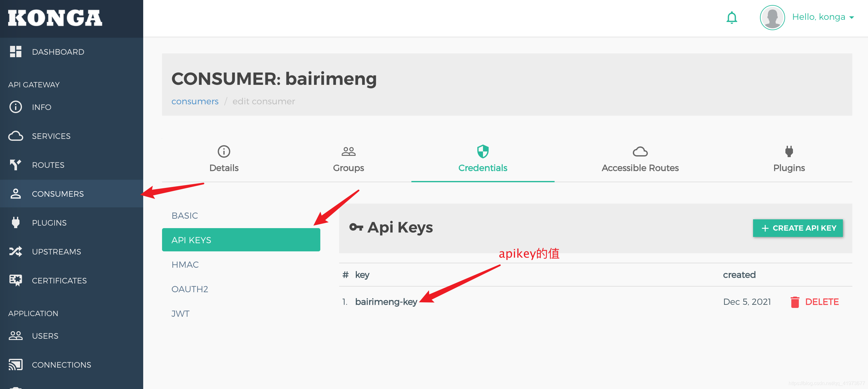Select the HMAC credential type
The image size is (868, 389).
pos(185,265)
